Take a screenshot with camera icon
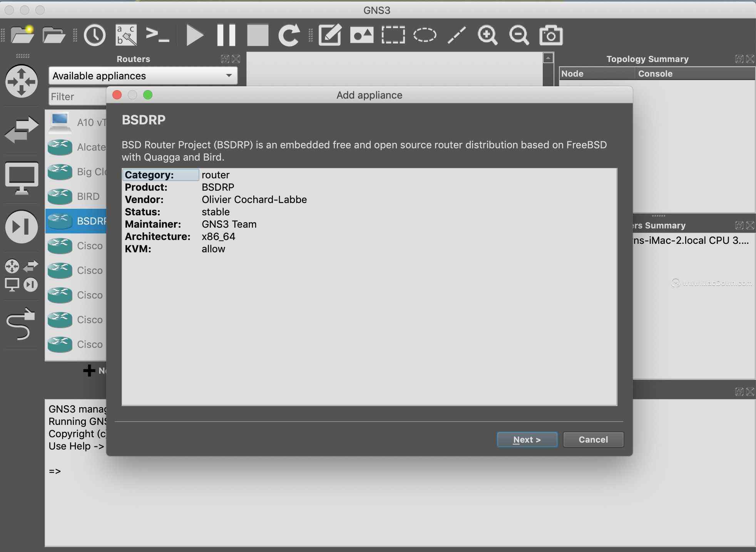 click(551, 35)
